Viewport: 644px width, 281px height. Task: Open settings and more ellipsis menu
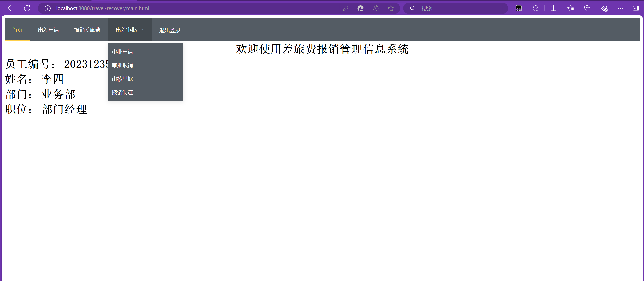620,8
